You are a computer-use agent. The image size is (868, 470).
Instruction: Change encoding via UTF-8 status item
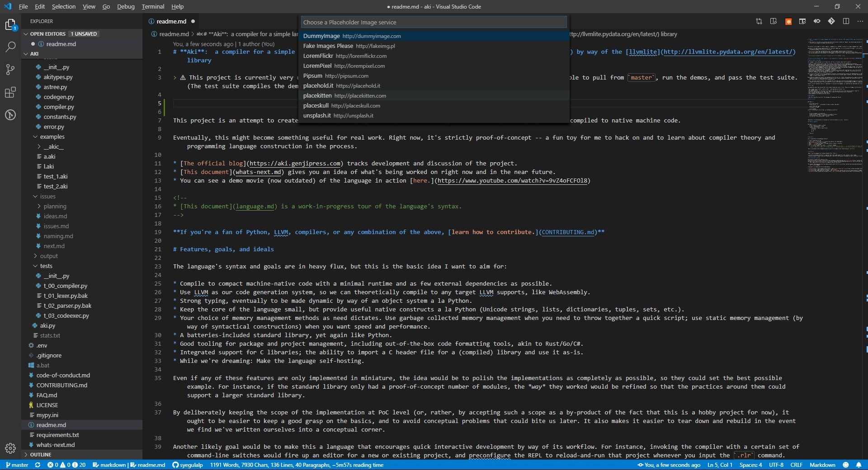coord(776,465)
